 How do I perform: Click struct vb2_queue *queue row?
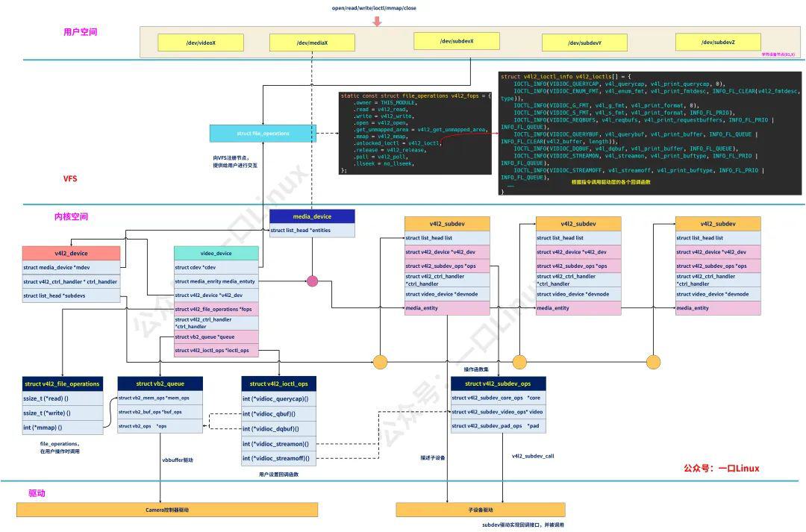[216, 337]
